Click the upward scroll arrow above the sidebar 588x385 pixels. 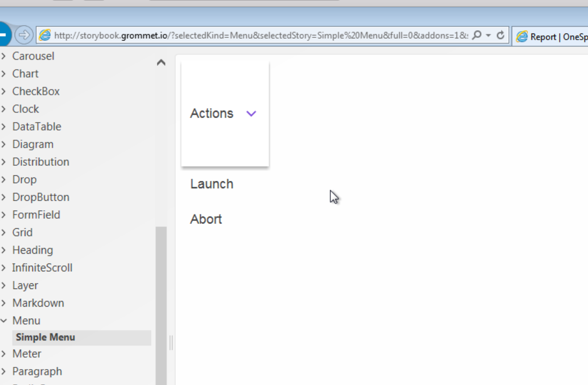161,63
